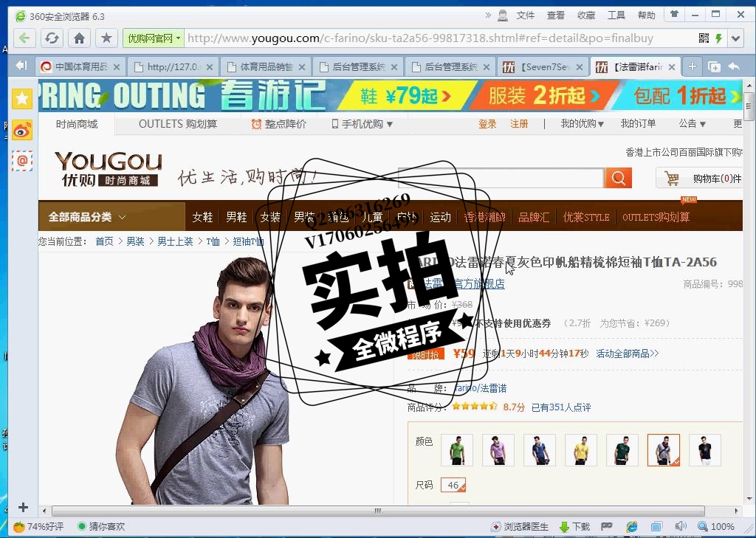
Task: Open the Weibo sidebar icon
Action: [22, 130]
